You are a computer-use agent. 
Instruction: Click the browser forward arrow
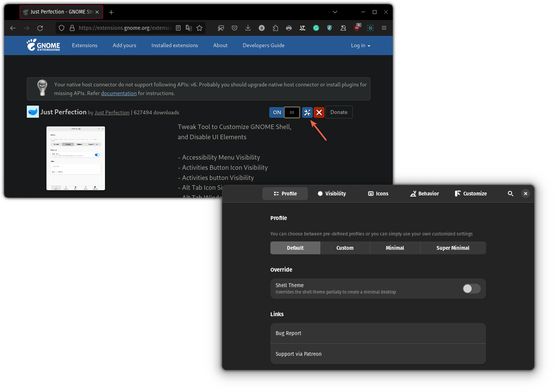point(26,28)
